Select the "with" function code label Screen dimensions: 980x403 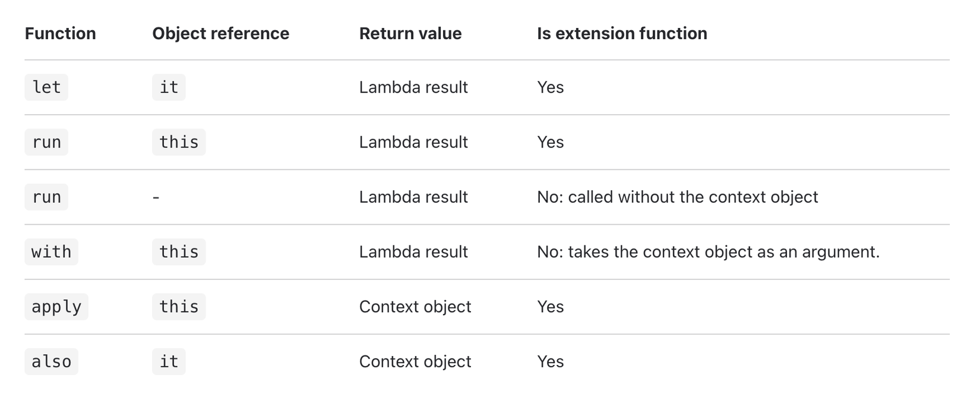pyautogui.click(x=51, y=252)
